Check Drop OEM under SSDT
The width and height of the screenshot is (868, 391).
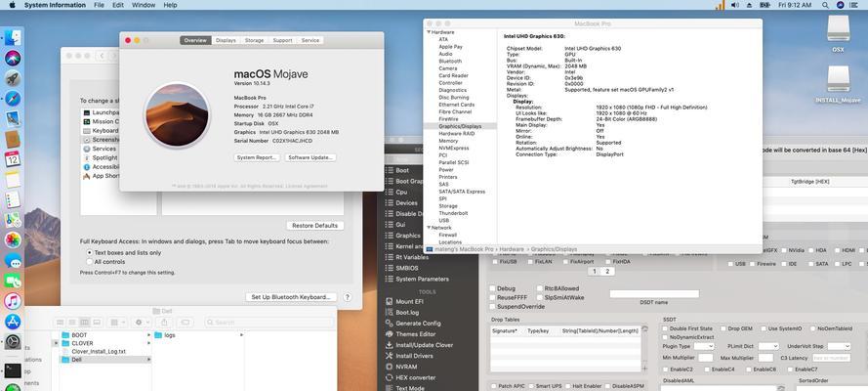723,328
